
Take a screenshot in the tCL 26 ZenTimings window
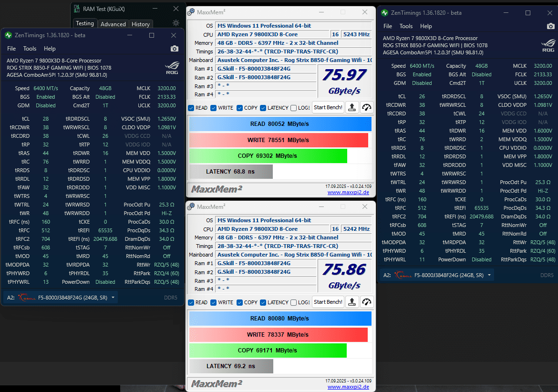coord(550,26)
